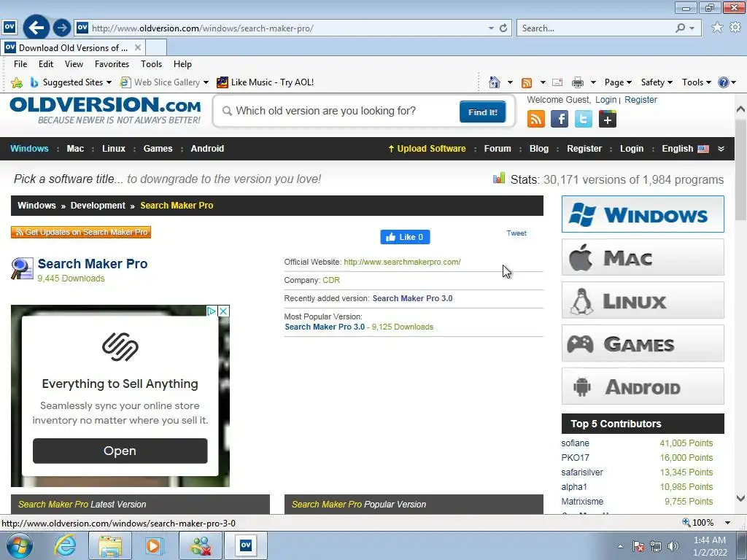
Task: Open OldVersion RSS feed orange icon
Action: (x=536, y=119)
